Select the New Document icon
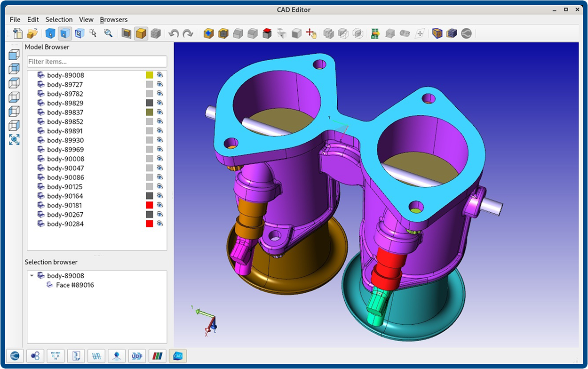The height and width of the screenshot is (369, 588). point(18,33)
